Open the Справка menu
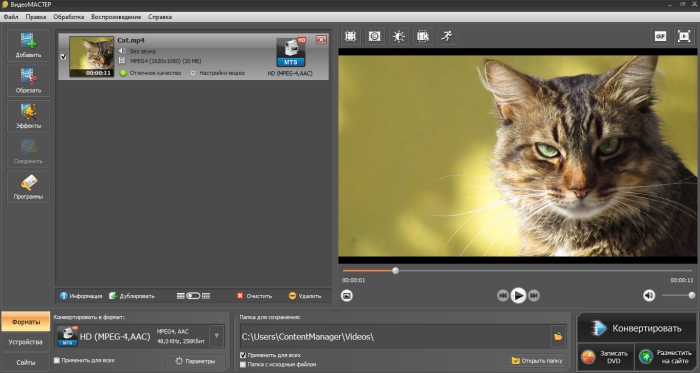The image size is (700, 373). pos(160,17)
